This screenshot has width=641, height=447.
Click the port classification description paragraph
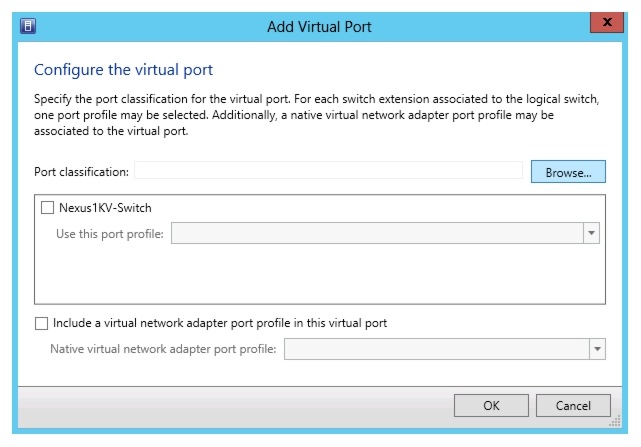[x=300, y=116]
